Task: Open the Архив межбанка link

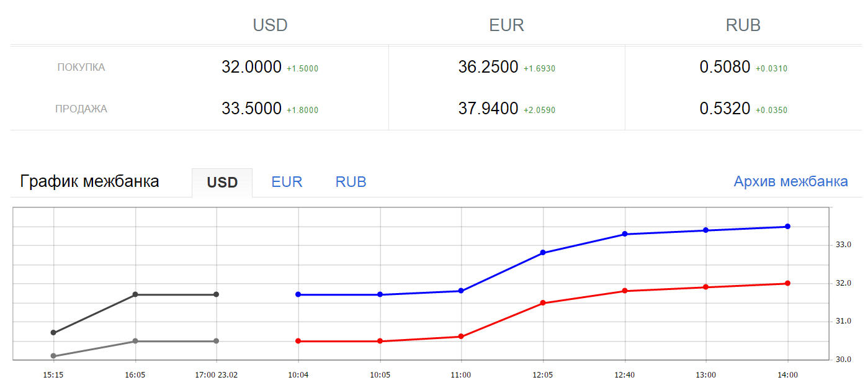Action: pyautogui.click(x=790, y=181)
